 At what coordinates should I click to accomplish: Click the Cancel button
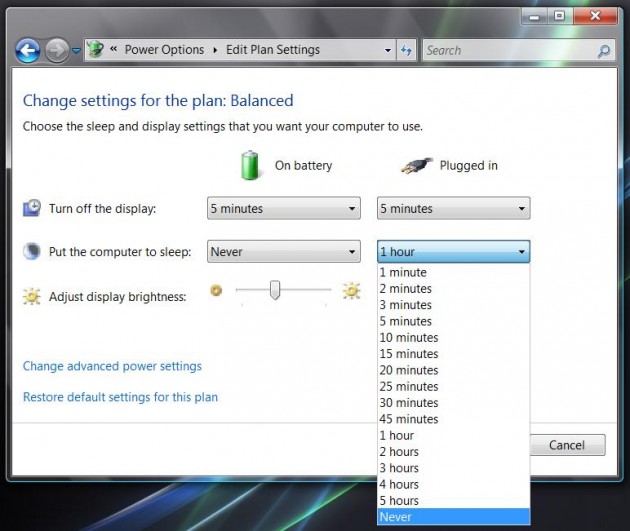pos(567,445)
